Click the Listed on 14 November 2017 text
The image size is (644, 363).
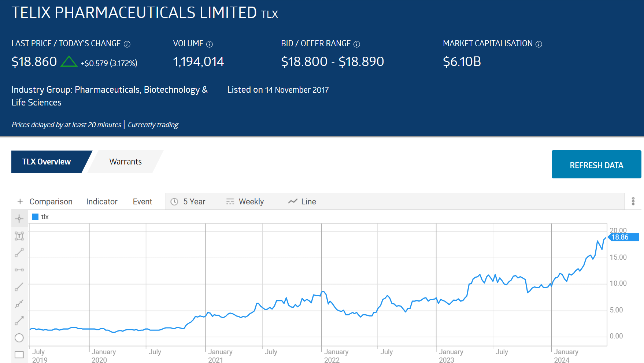click(278, 90)
